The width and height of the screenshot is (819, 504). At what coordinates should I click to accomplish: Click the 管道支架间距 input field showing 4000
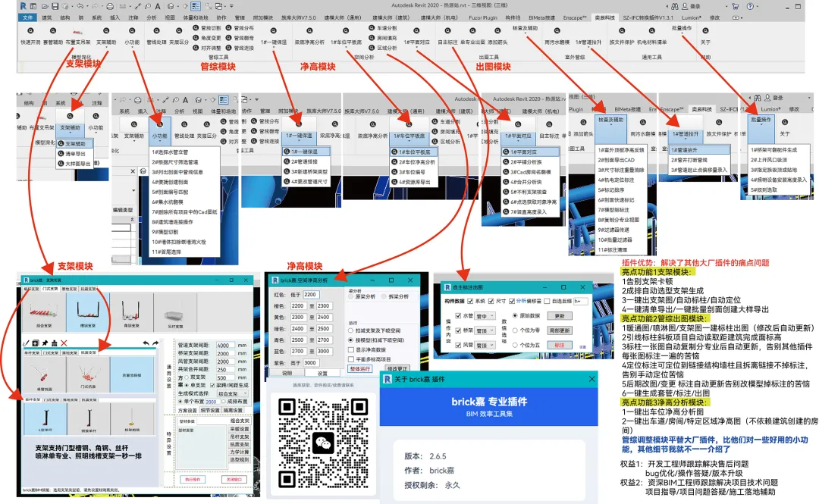coord(226,346)
